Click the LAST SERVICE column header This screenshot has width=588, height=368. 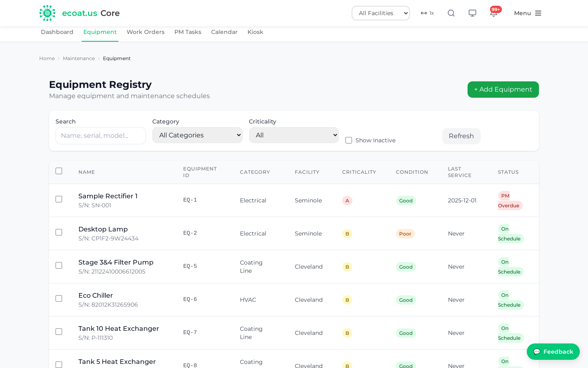coord(459,172)
